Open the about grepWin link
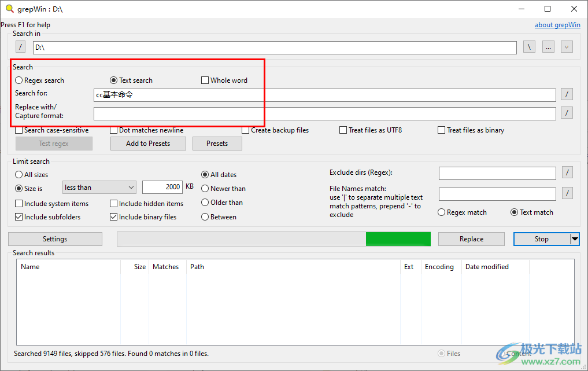This screenshot has height=371, width=588. pos(557,25)
